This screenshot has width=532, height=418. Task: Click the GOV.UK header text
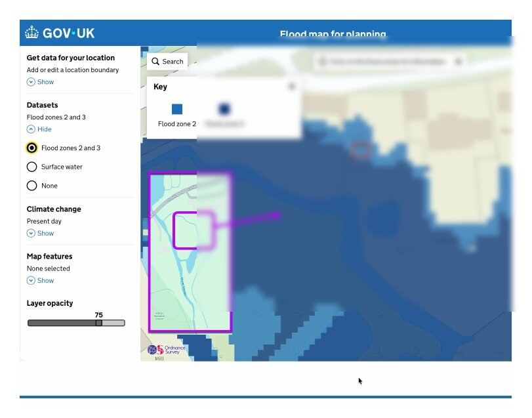point(68,33)
